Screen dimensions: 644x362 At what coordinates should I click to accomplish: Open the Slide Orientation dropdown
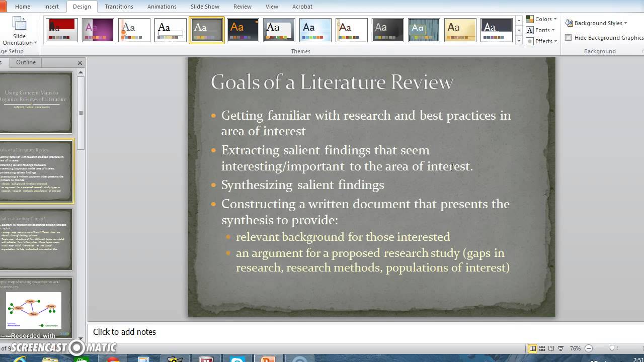(20, 32)
